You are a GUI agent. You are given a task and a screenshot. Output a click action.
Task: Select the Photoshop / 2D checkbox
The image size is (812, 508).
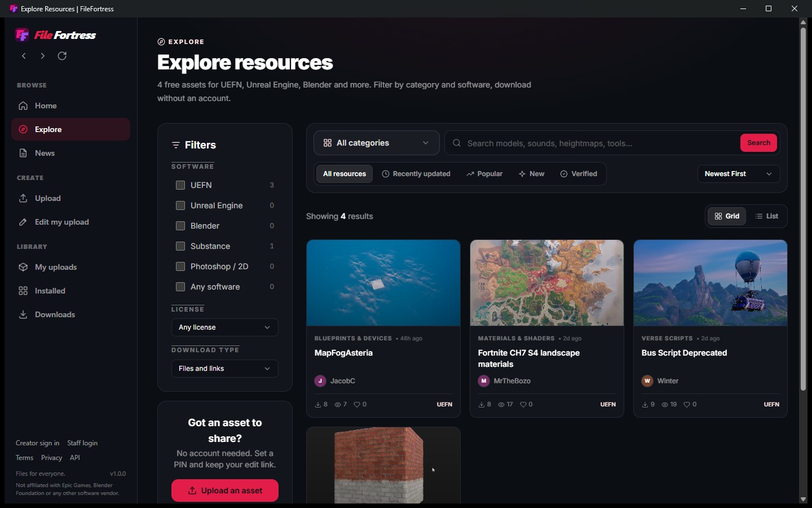(x=180, y=266)
